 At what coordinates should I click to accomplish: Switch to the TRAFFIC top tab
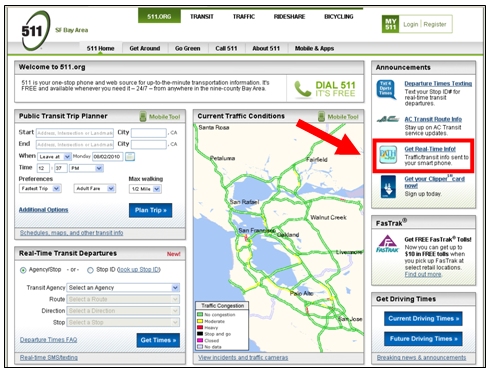click(x=244, y=16)
